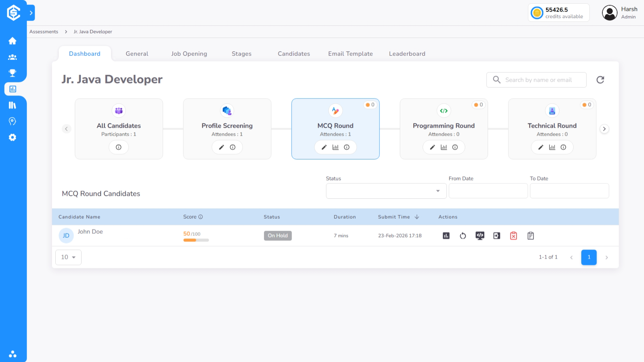Screen dimensions: 644x362
Task: Open the Email Template tab
Action: [x=350, y=53]
